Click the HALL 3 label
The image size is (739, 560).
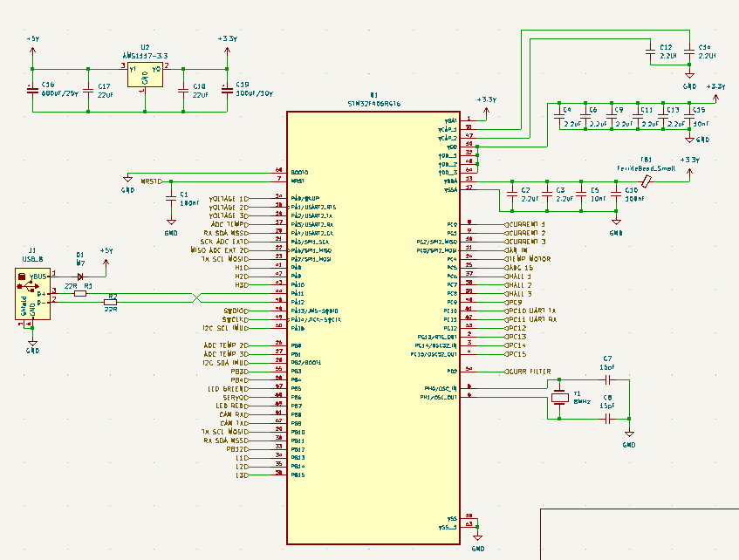coord(518,294)
